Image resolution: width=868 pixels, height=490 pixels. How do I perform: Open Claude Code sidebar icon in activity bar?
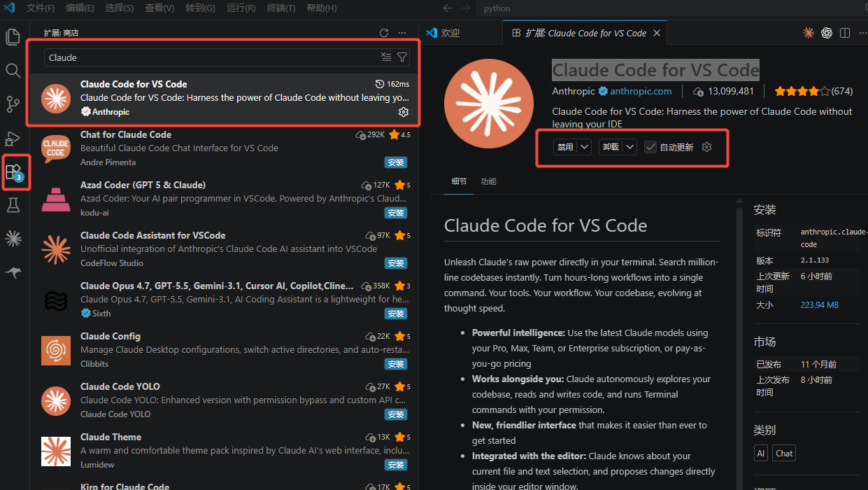point(13,239)
